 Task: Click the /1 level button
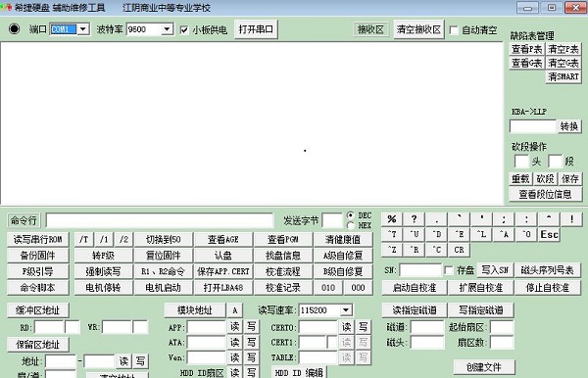pos(104,239)
